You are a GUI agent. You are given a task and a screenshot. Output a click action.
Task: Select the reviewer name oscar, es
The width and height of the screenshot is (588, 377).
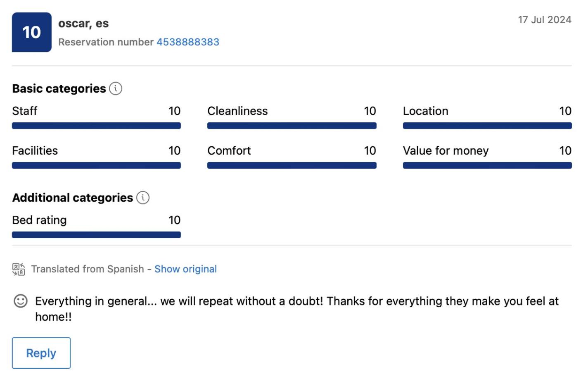point(83,24)
